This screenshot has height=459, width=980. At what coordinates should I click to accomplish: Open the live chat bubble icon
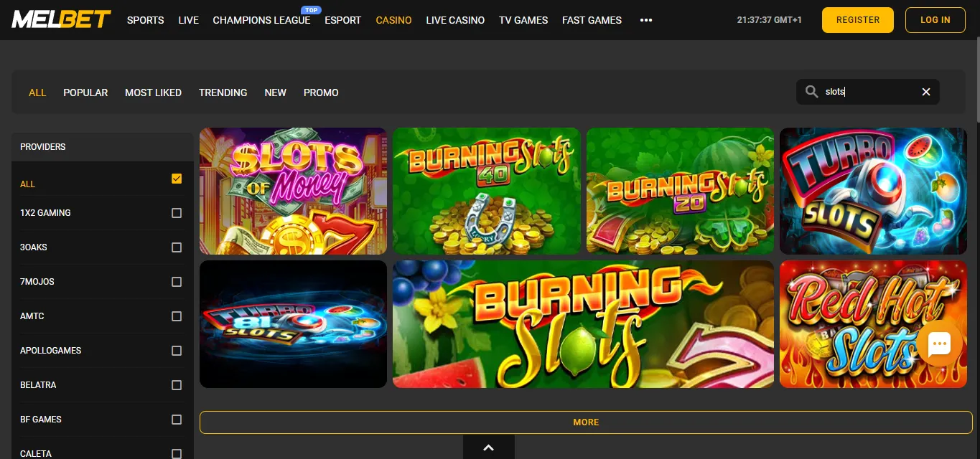pyautogui.click(x=938, y=344)
